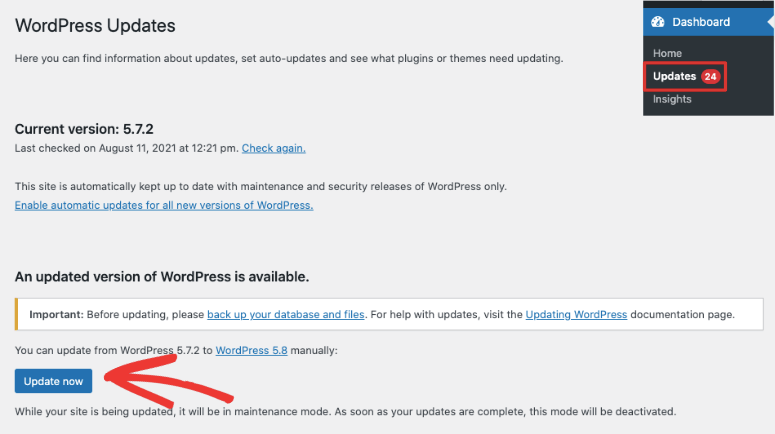Image resolution: width=775 pixels, height=434 pixels.
Task: Open the Insights submenu item
Action: pos(672,99)
